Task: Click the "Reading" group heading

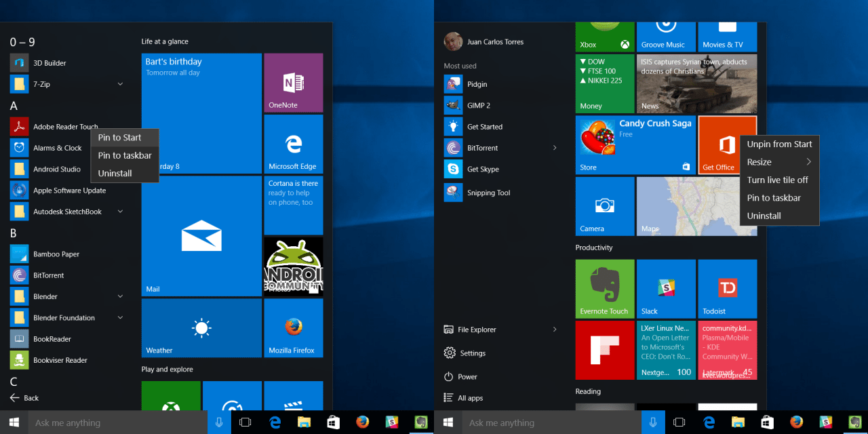Action: coord(588,391)
